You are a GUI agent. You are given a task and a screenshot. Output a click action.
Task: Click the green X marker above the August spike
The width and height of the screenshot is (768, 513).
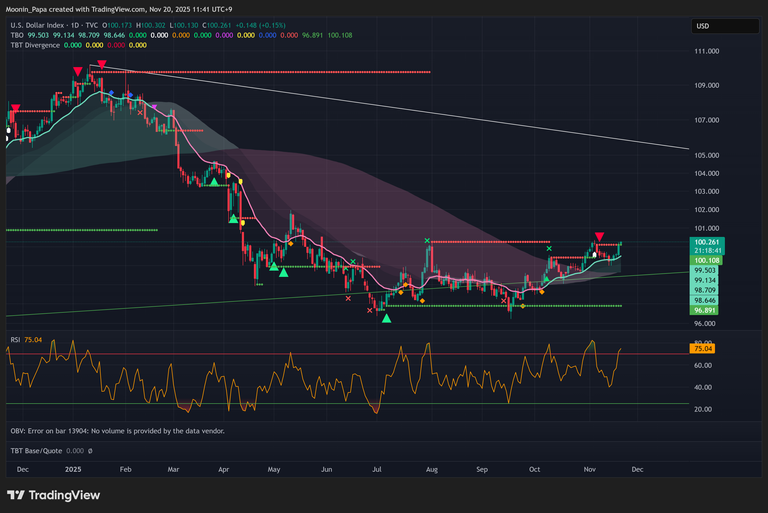click(x=427, y=241)
